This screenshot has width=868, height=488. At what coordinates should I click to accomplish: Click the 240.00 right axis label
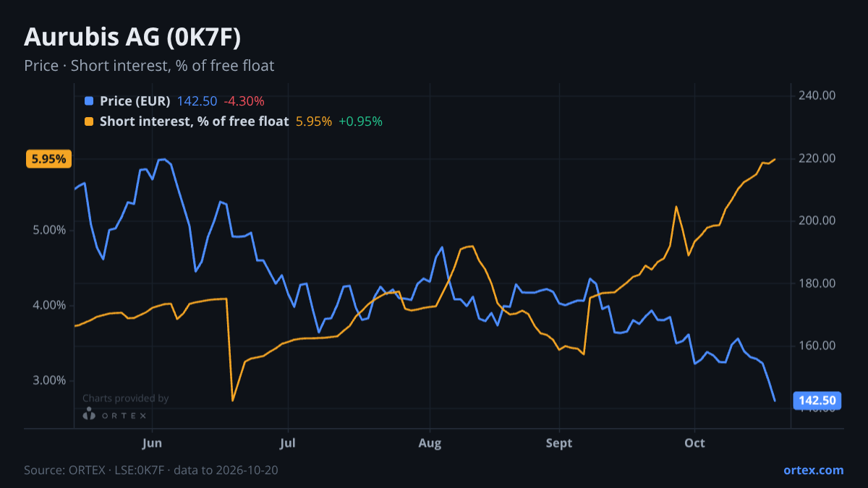pos(818,95)
